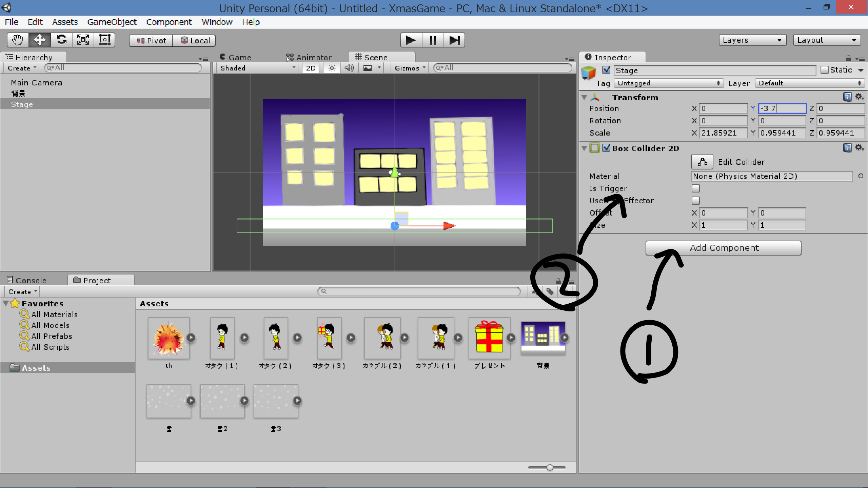Select the Rotate tool
Viewport: 868px width, 488px height.
(61, 40)
